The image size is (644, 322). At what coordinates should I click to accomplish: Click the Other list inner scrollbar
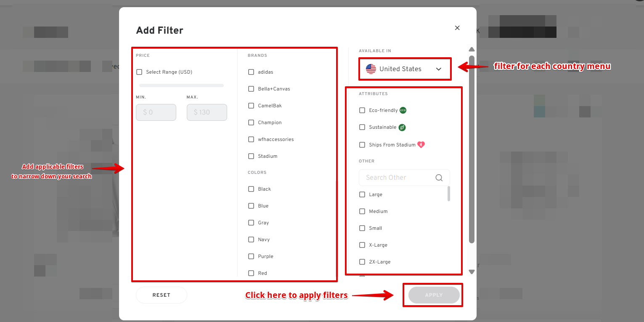point(449,194)
